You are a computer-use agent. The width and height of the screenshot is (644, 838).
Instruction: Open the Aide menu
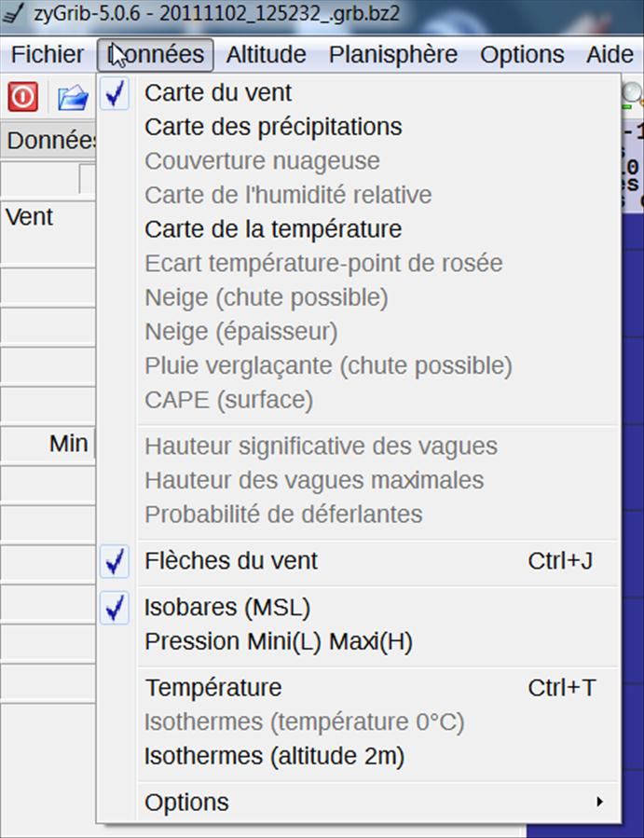click(x=610, y=54)
